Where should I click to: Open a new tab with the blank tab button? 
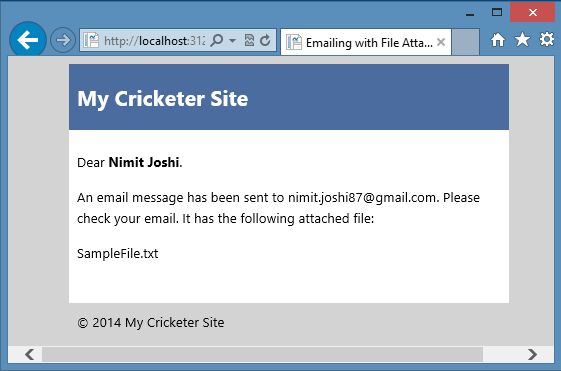click(465, 42)
